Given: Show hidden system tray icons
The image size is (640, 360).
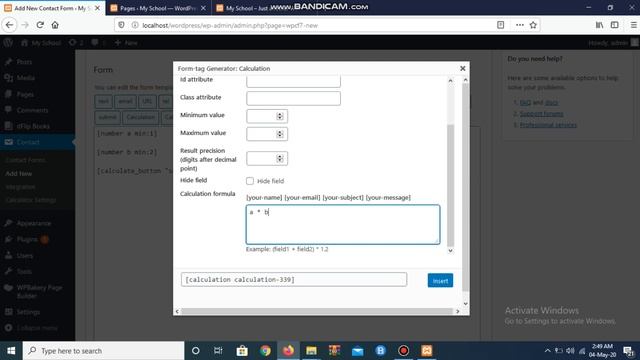Looking at the screenshot, I should pyautogui.click(x=547, y=351).
